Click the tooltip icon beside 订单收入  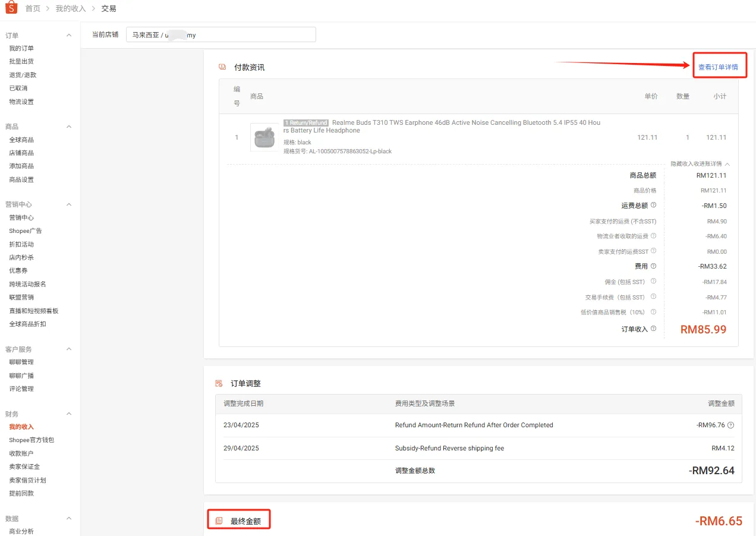(653, 329)
